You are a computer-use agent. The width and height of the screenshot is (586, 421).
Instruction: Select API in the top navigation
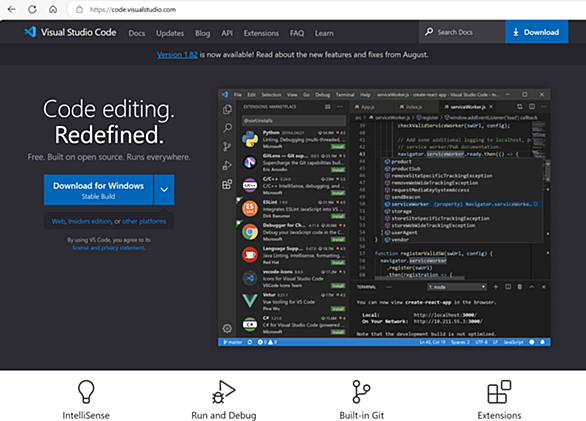click(x=227, y=33)
